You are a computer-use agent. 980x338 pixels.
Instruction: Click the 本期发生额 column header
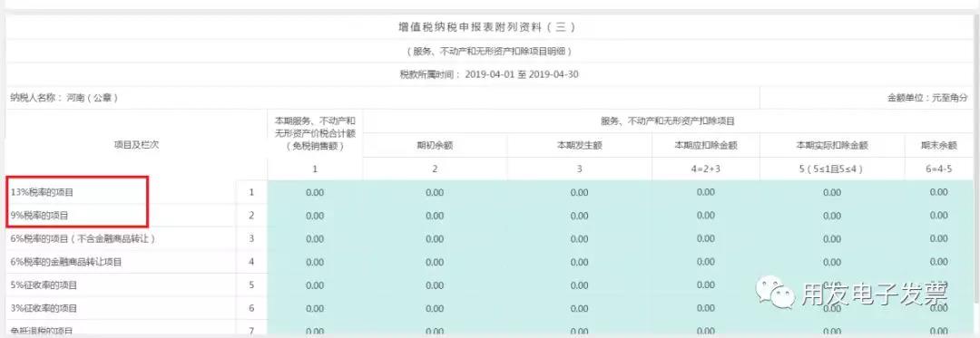tap(579, 145)
